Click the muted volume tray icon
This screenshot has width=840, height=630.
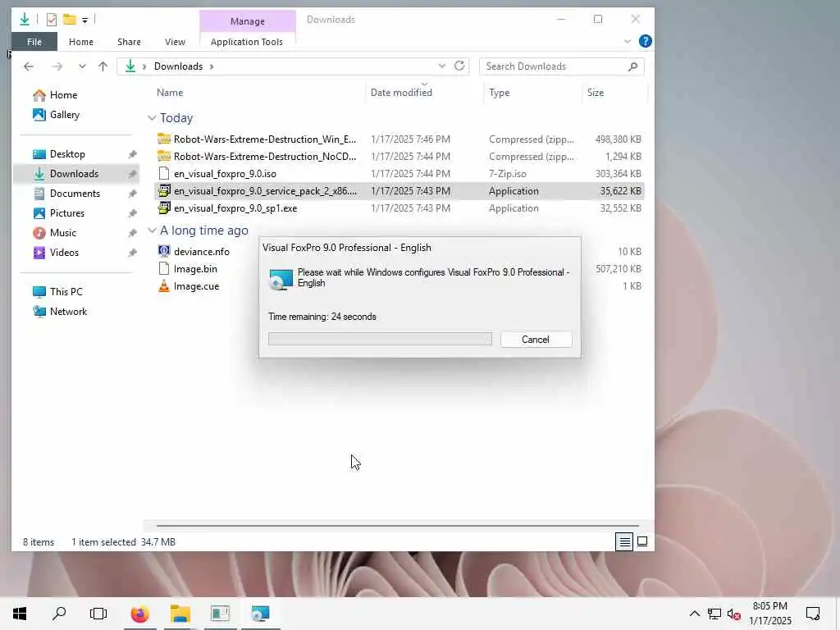[x=734, y=614]
